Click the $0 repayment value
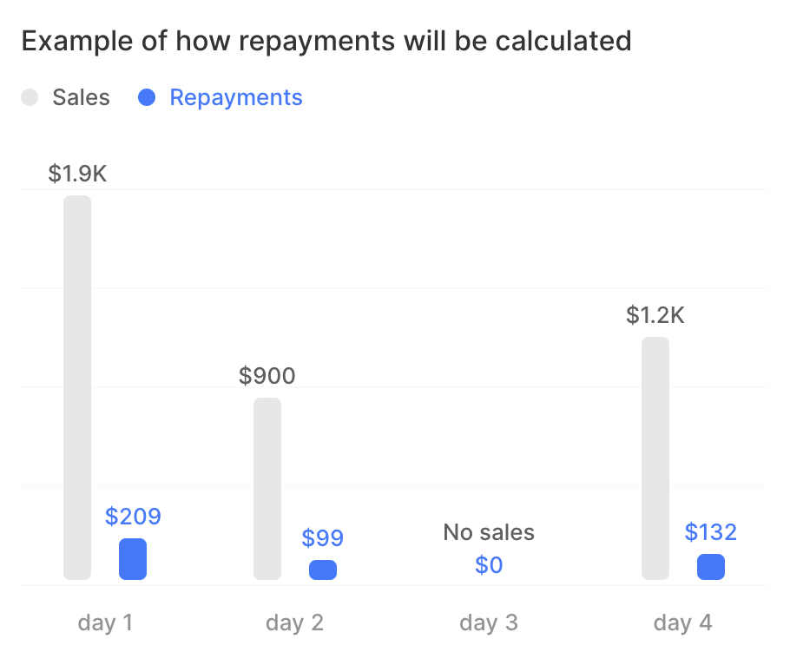This screenshot has height=672, width=790. pos(489,565)
